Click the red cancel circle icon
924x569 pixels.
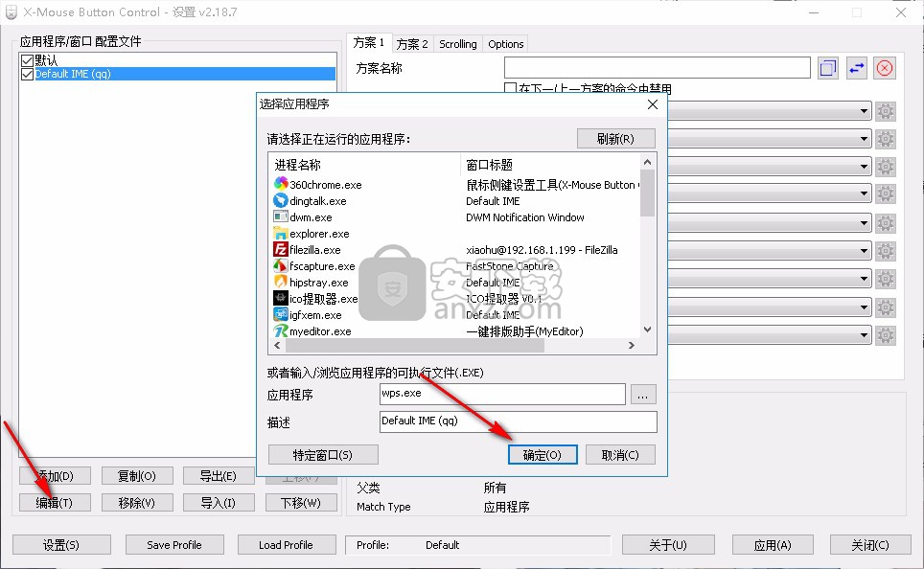(883, 67)
